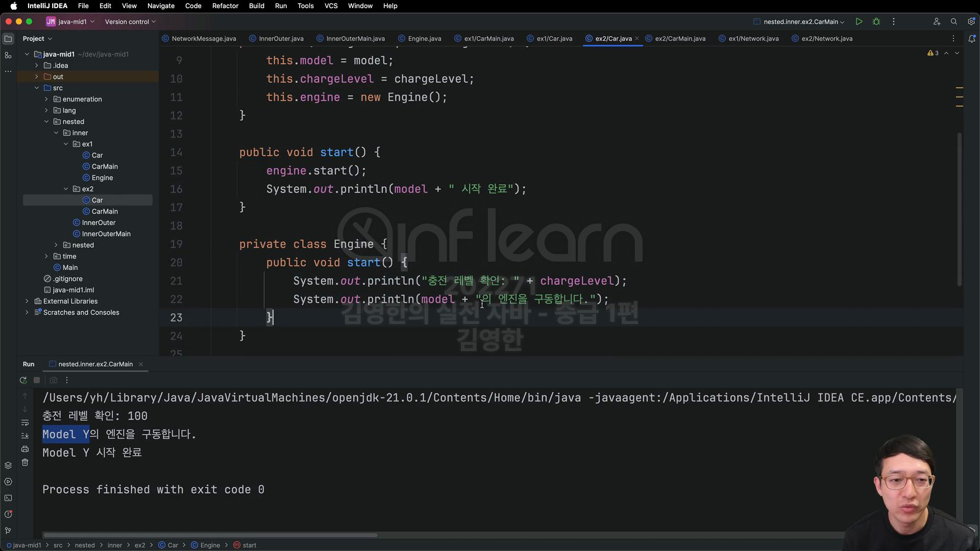This screenshot has height=551, width=980.
Task: Open the Structure tool window icon
Action: (x=8, y=55)
